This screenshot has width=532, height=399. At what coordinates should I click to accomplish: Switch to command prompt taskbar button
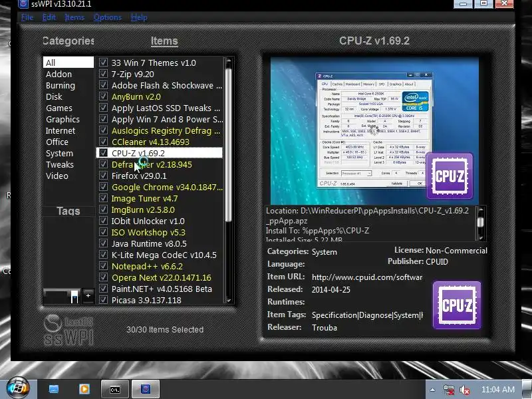(114, 389)
